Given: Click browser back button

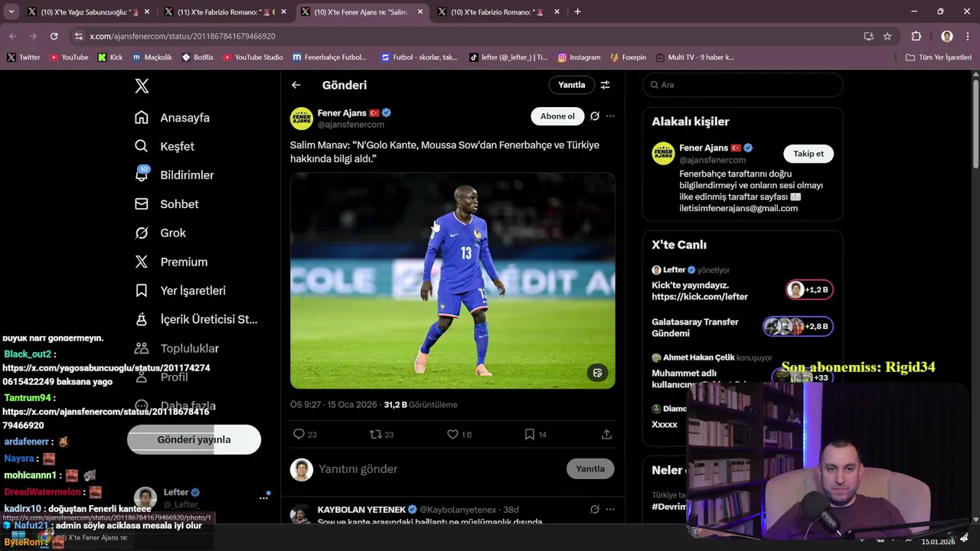Looking at the screenshot, I should [x=12, y=36].
